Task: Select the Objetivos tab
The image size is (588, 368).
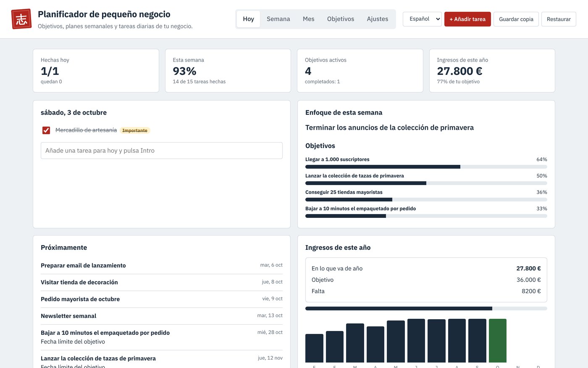Action: pyautogui.click(x=341, y=19)
